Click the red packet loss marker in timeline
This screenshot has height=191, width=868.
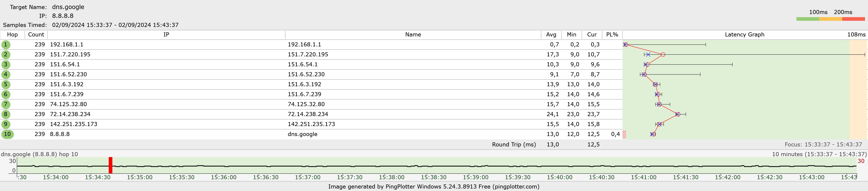tap(111, 165)
